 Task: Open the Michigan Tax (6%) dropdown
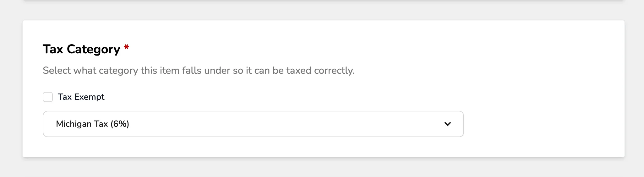(x=253, y=124)
